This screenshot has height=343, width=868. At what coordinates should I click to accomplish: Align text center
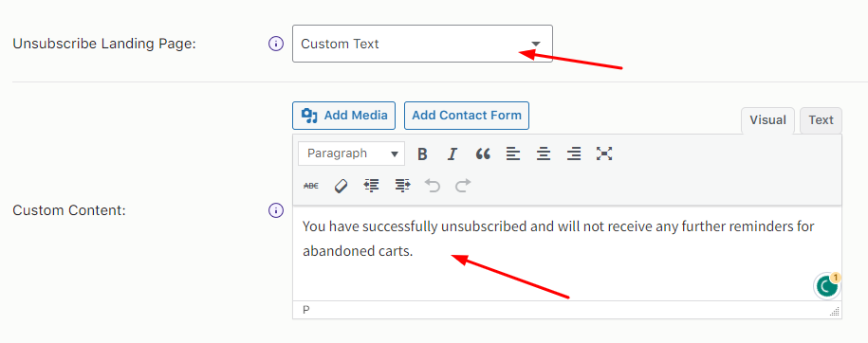point(544,153)
